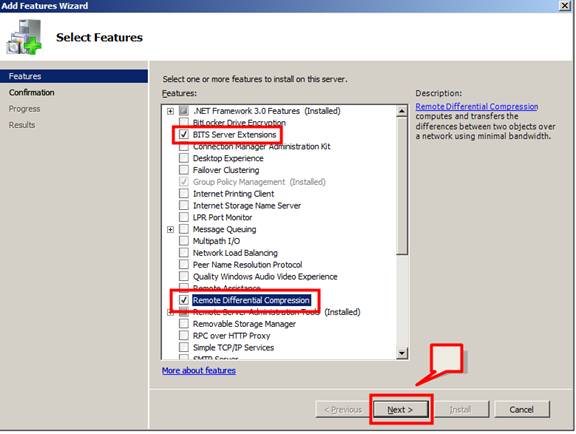Cancel the Add Features Wizard
576x434 pixels.
tap(522, 409)
